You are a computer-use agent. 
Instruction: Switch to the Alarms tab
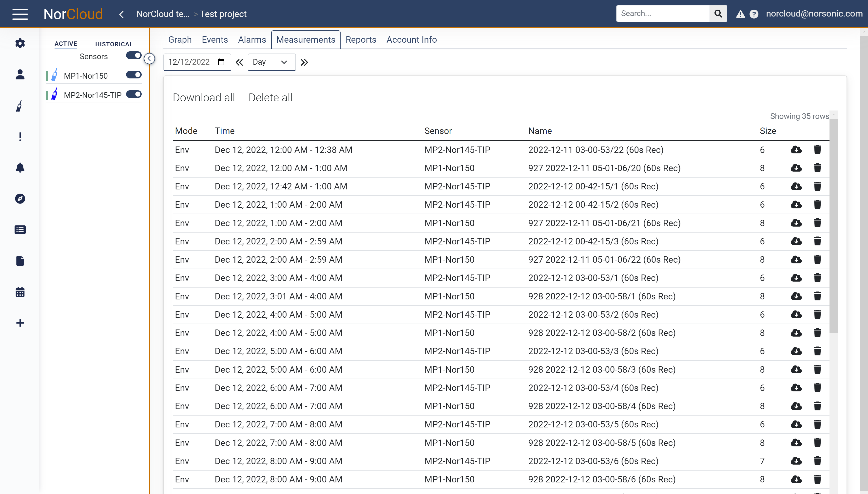pos(252,40)
